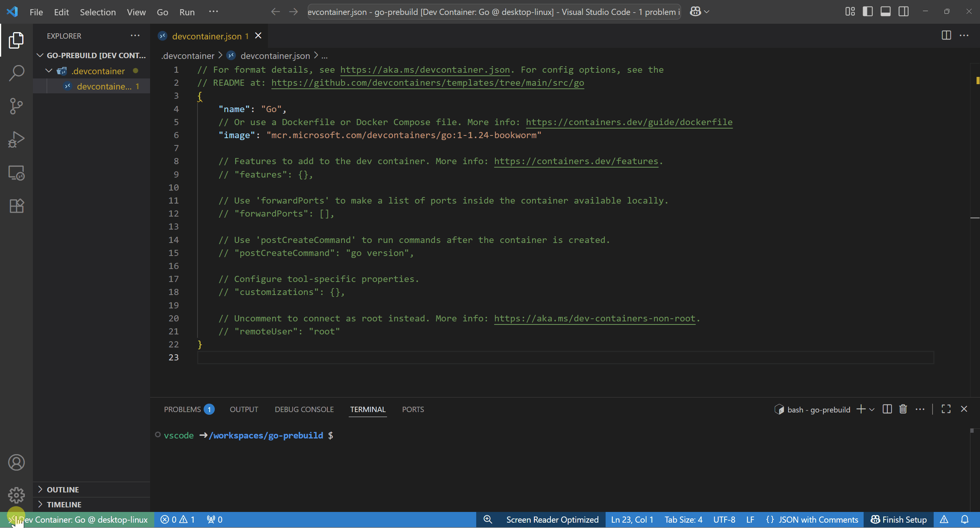Open terminal panel Views and More Actions
The height and width of the screenshot is (528, 980).
(920, 409)
